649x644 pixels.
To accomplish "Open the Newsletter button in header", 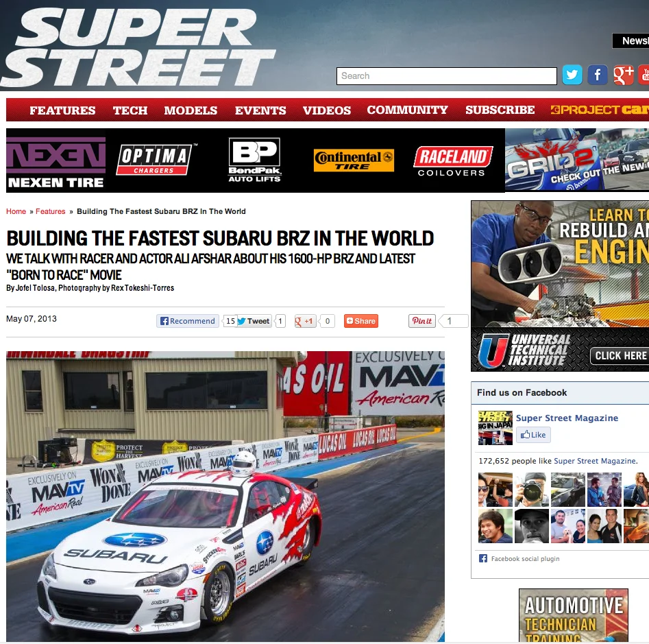I will (x=630, y=40).
